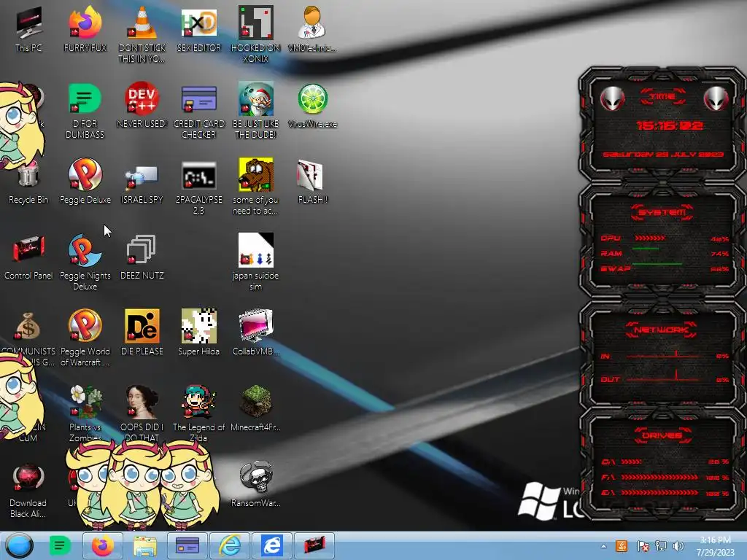Screen dimensions: 747x560
Task: Launch the Dev-C++ NEVER USED shortcut
Action: (x=142, y=105)
